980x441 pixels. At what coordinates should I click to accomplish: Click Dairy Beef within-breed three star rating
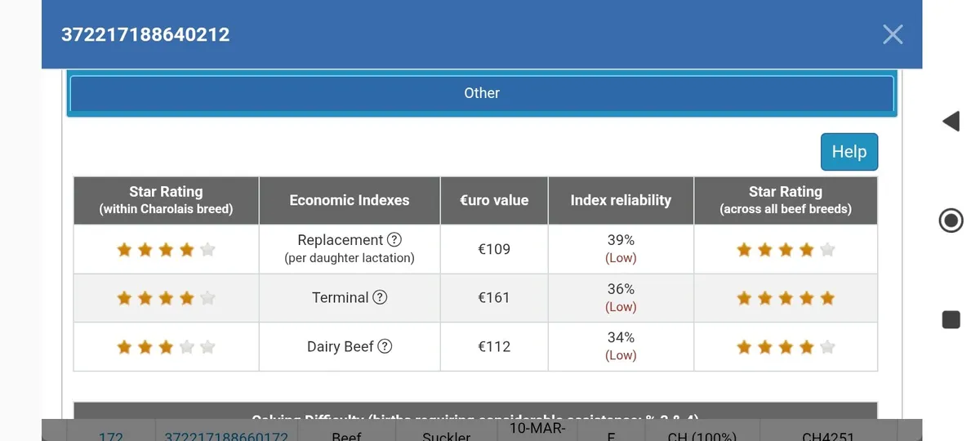point(166,347)
